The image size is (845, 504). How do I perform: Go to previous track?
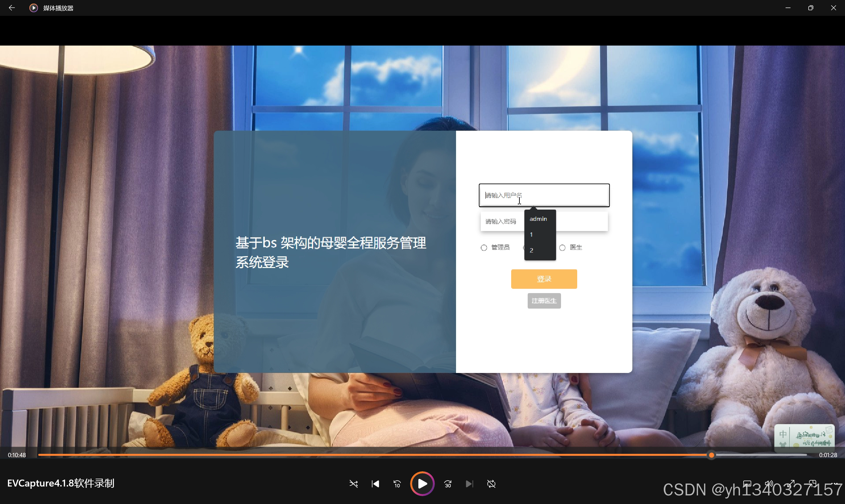[x=375, y=484]
